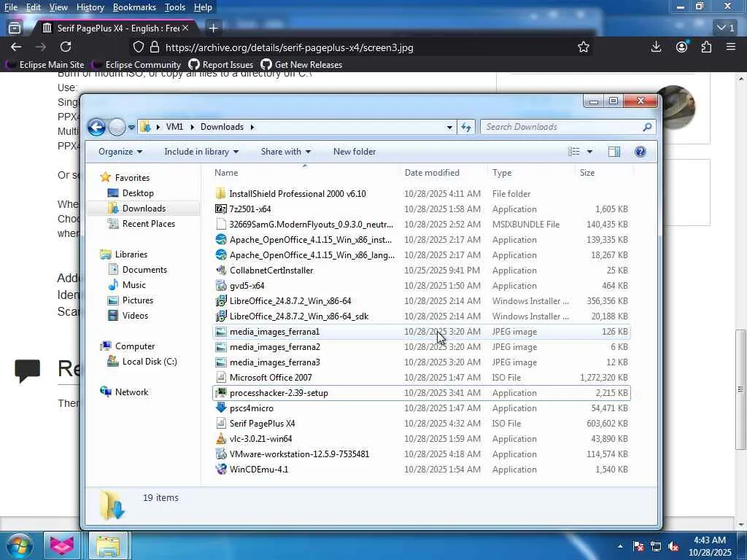The image size is (747, 560).
Task: Select the Microsoft Office 2007 ISO file
Action: tap(422, 377)
